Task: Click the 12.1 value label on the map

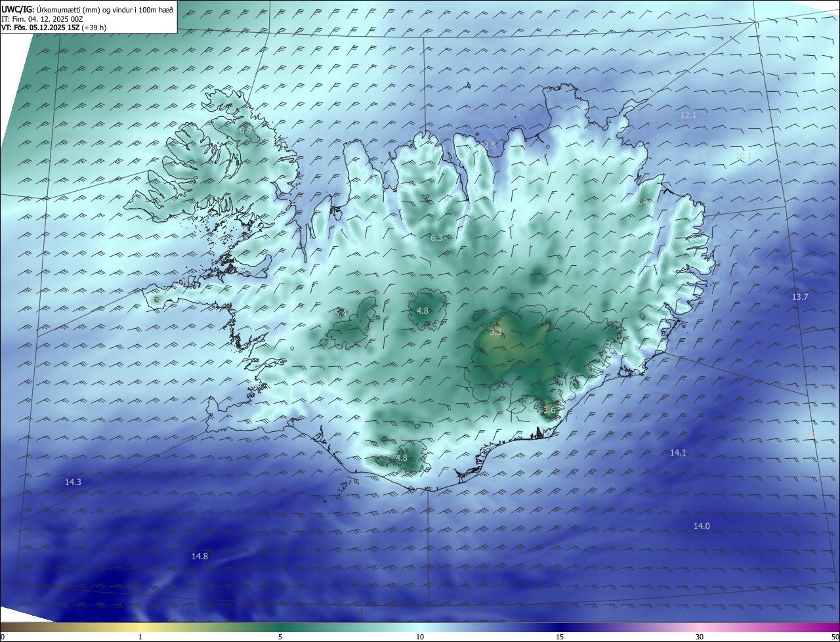Action: point(688,115)
